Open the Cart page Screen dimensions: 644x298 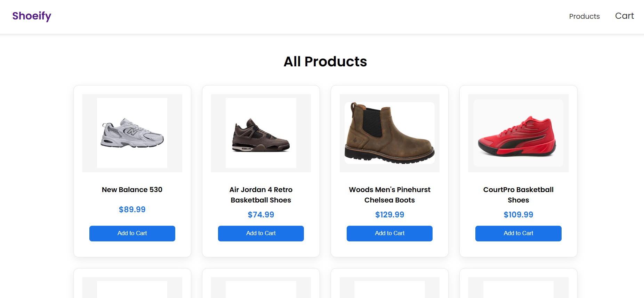624,16
